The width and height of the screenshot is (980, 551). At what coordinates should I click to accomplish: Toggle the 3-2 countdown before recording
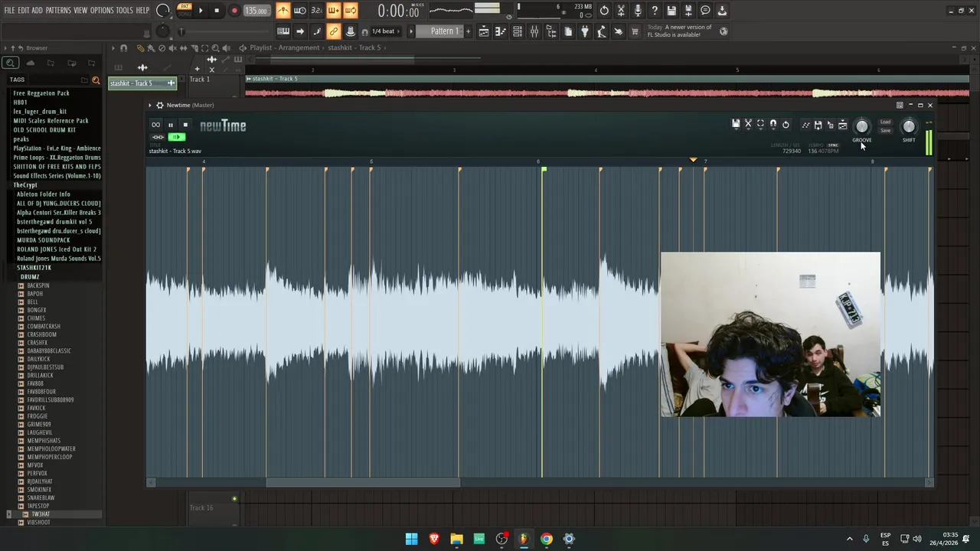[x=316, y=11]
